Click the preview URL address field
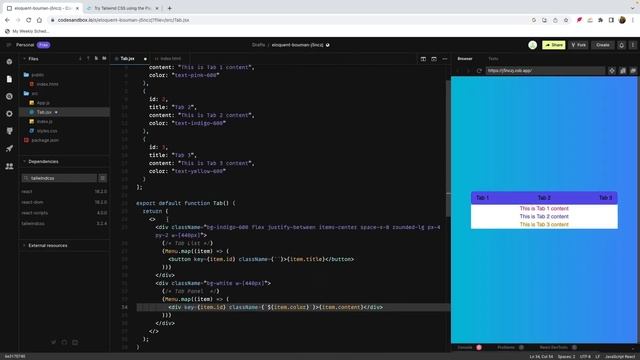 point(545,71)
